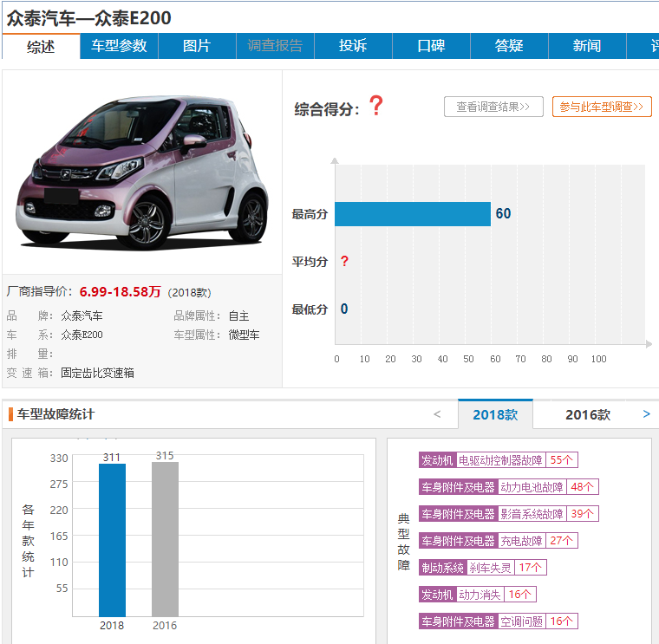The height and width of the screenshot is (644, 659).
Task: Open the 动力消失 16个 fault tag
Action: 478,595
